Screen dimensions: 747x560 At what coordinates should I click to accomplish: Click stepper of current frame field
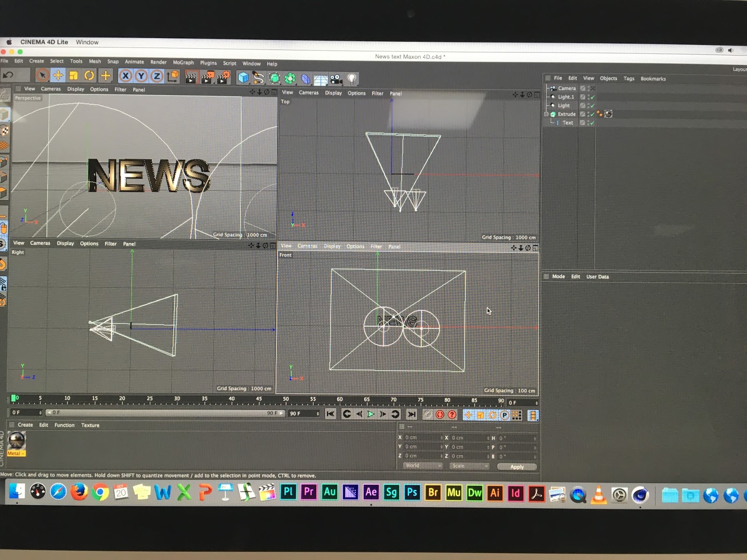tap(536, 403)
